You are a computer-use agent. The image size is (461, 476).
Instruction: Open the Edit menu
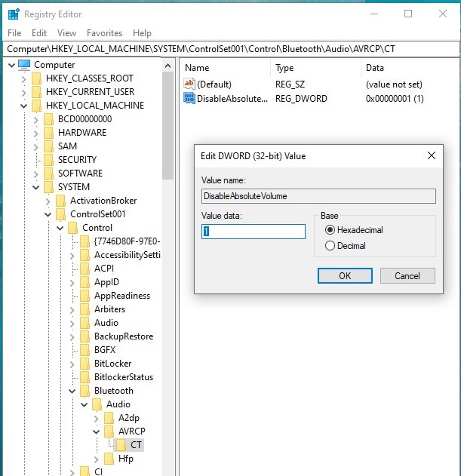pyautogui.click(x=39, y=32)
